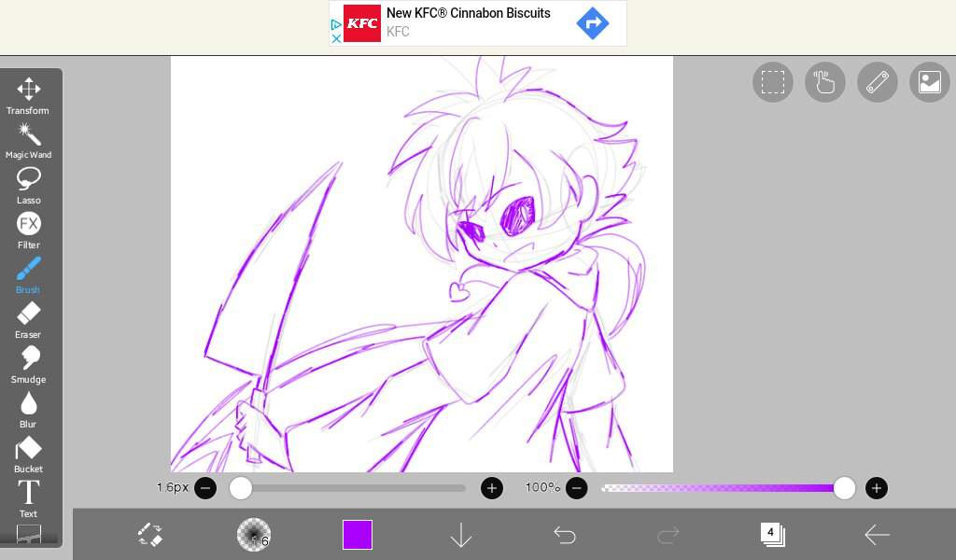This screenshot has height=560, width=956.
Task: Select the Transform tool
Action: (28, 96)
